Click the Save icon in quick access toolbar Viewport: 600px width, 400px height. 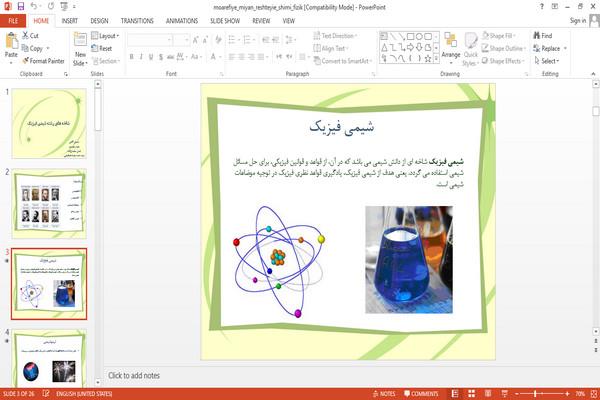pos(21,7)
